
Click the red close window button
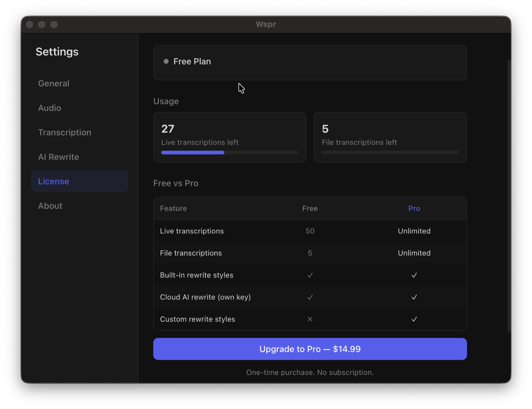click(30, 24)
